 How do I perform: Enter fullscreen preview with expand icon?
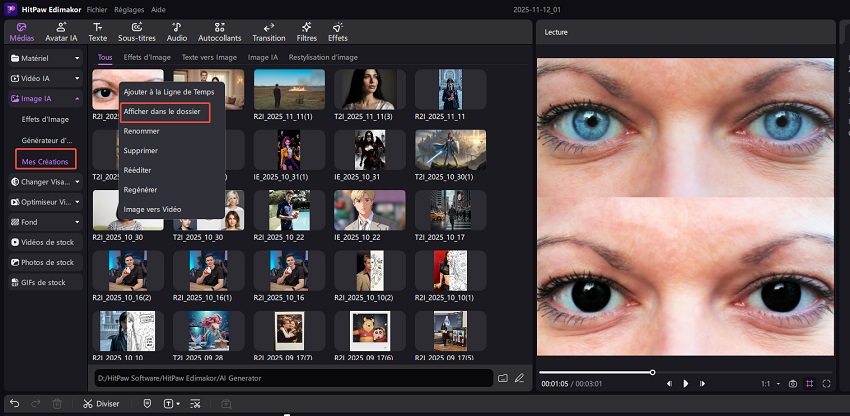pos(826,383)
